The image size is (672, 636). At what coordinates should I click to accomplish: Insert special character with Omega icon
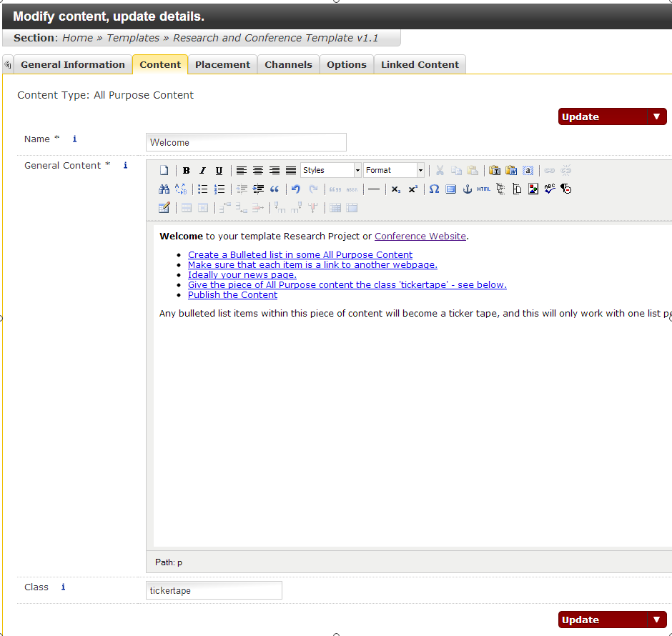coord(434,189)
